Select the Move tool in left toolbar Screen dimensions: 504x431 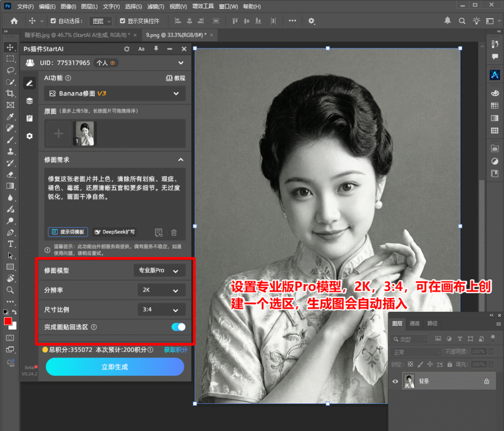(x=10, y=47)
